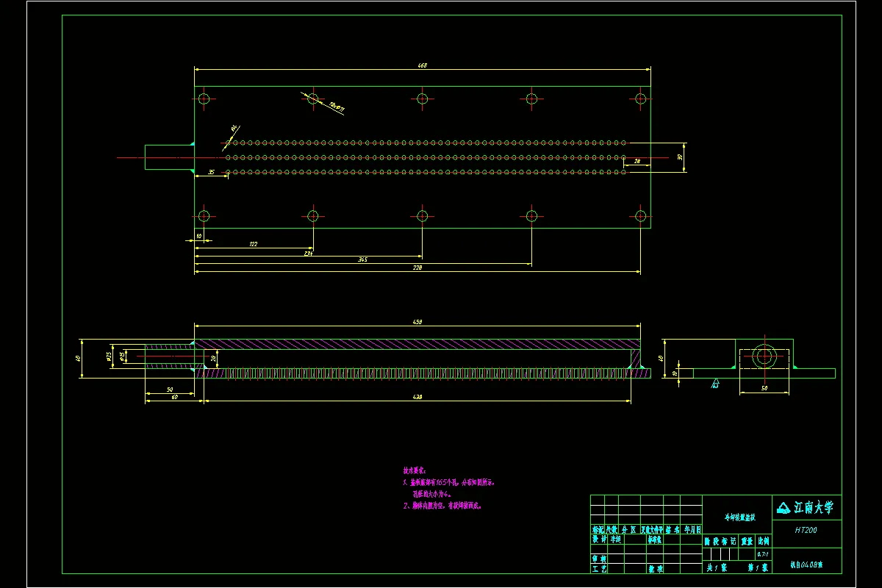This screenshot has height=588, width=882.
Task: Click the 10x⌀11 hole callout leader text
Action: pyautogui.click(x=337, y=108)
